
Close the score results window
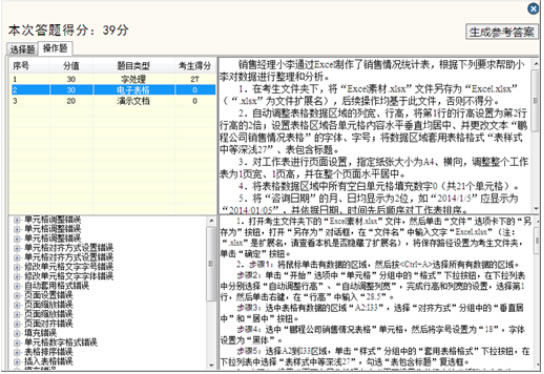click(534, 8)
